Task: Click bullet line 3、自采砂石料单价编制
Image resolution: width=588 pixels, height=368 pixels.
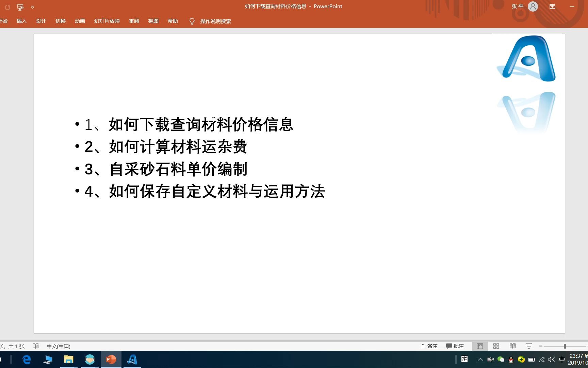Action: click(x=166, y=169)
